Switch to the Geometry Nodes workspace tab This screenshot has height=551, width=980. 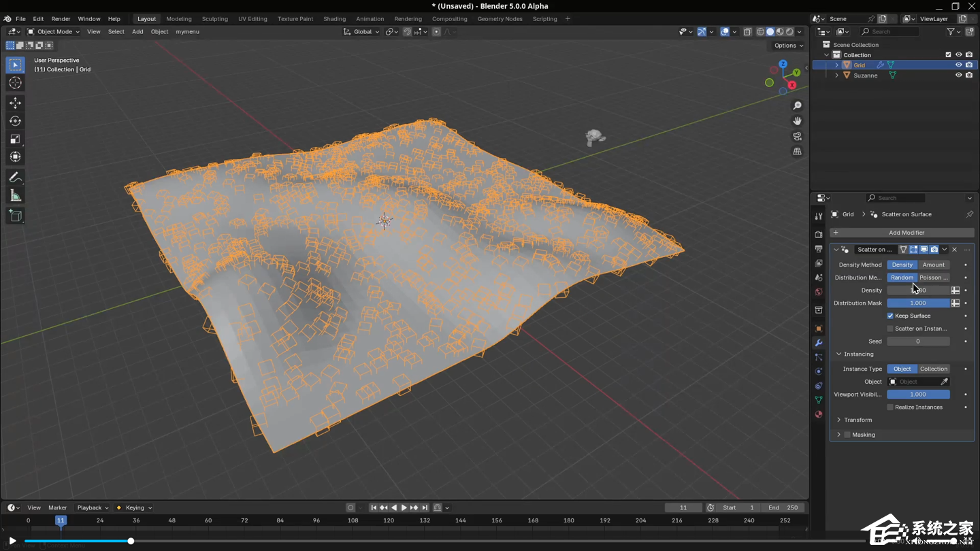click(x=500, y=18)
